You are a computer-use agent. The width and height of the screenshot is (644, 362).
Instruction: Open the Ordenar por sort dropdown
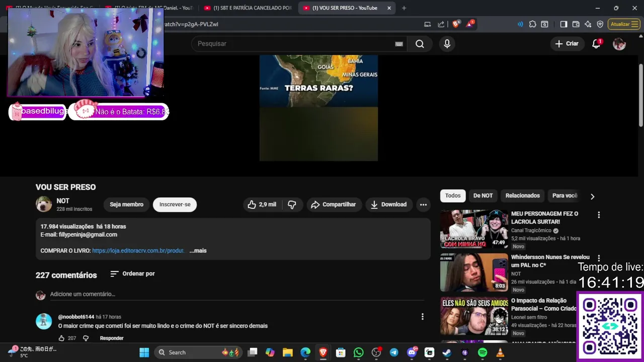point(132,274)
